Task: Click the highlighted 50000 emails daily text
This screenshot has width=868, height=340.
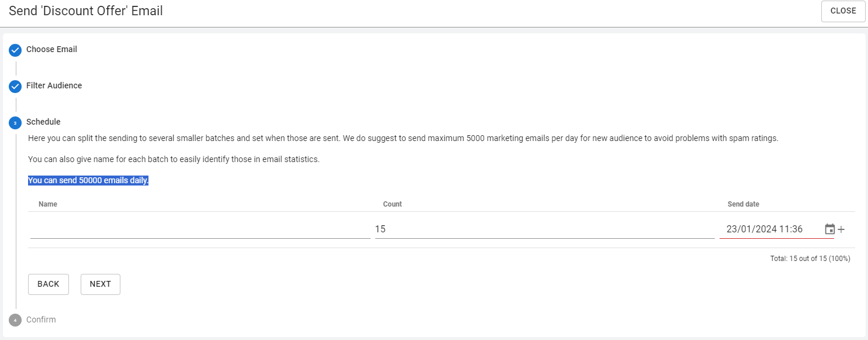Action: 88,181
